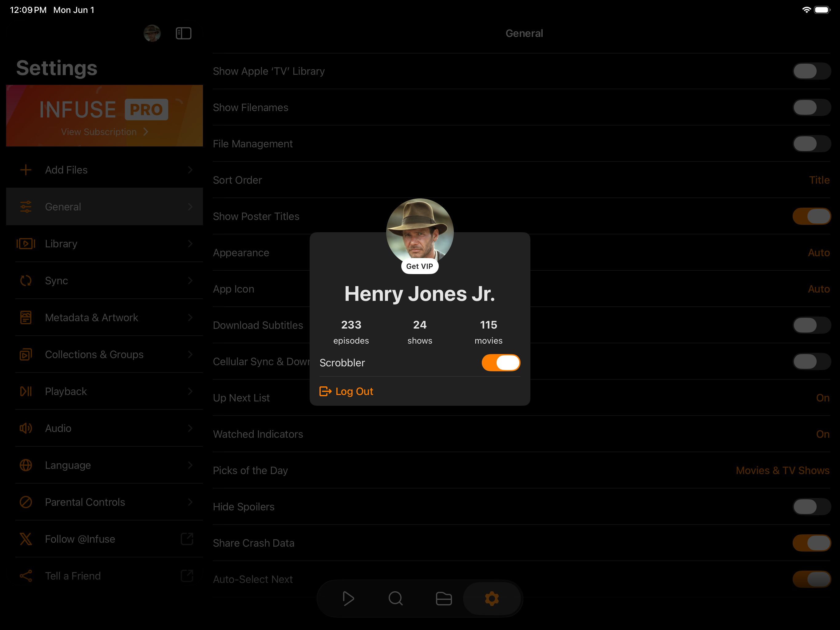The width and height of the screenshot is (840, 630).
Task: Change Picks of the Day Movies & TV Shows
Action: [782, 470]
